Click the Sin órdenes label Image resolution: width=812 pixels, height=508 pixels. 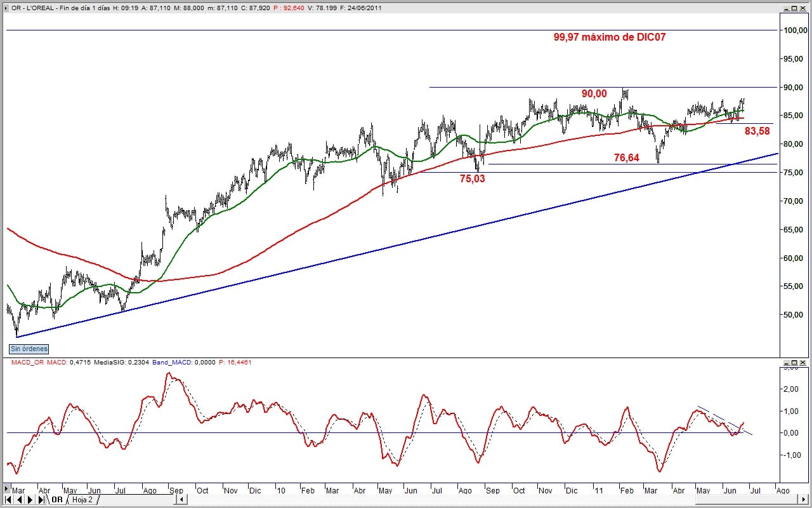pyautogui.click(x=29, y=349)
